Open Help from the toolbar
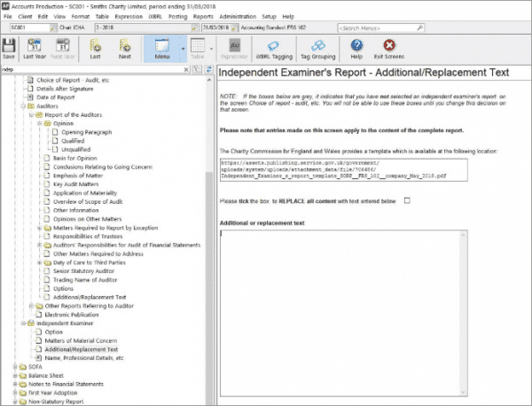The height and width of the screenshot is (406, 532). [x=356, y=47]
